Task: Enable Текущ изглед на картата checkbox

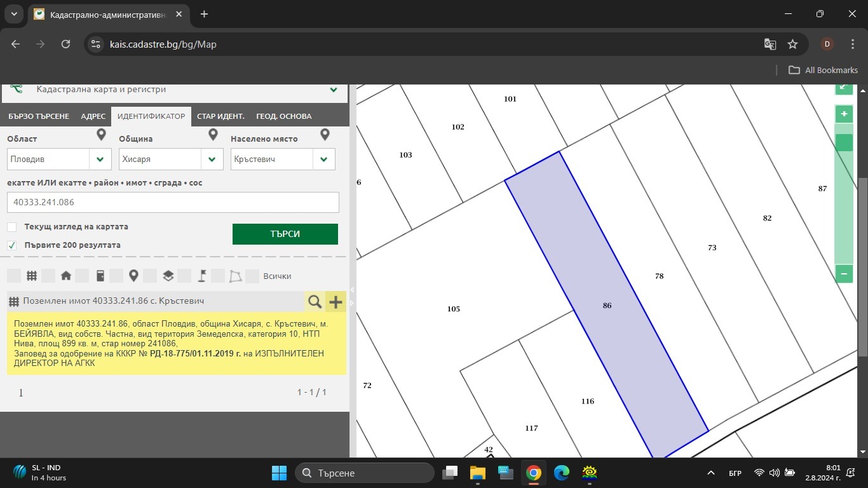Action: coord(11,227)
